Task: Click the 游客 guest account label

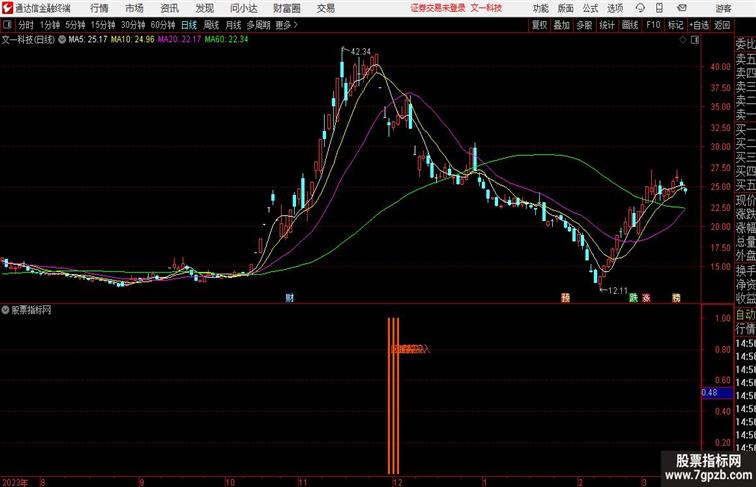Action: tap(723, 8)
